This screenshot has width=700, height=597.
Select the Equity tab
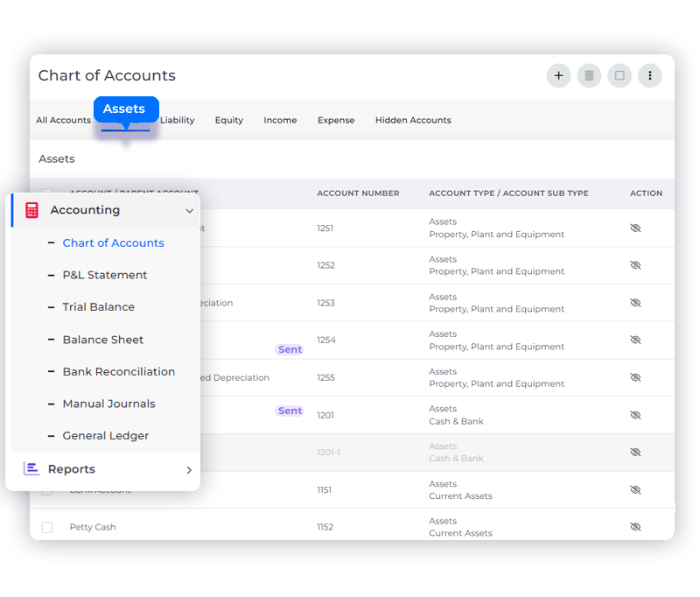(x=229, y=120)
